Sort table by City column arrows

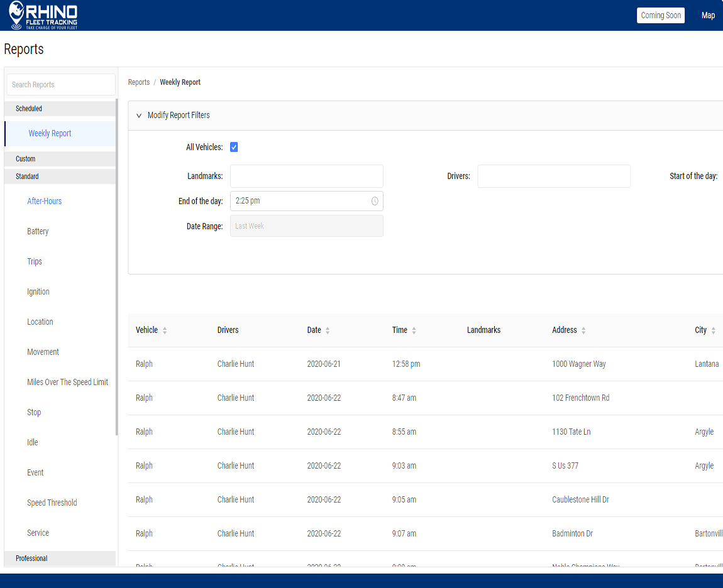713,330
